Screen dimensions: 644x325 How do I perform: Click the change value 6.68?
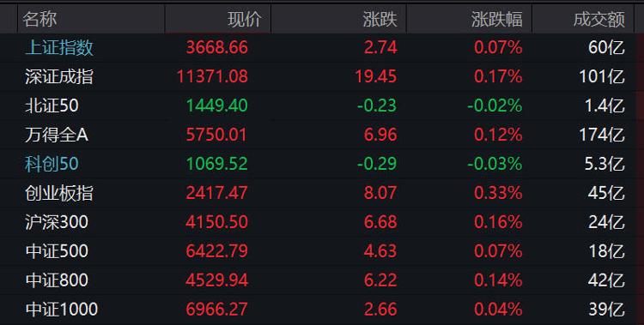(x=380, y=222)
